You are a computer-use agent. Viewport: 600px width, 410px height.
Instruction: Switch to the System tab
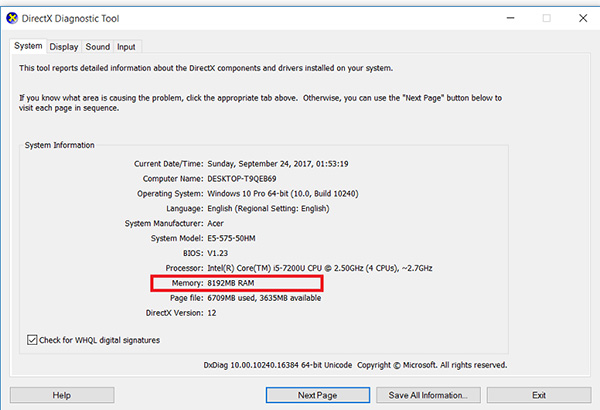(x=28, y=46)
